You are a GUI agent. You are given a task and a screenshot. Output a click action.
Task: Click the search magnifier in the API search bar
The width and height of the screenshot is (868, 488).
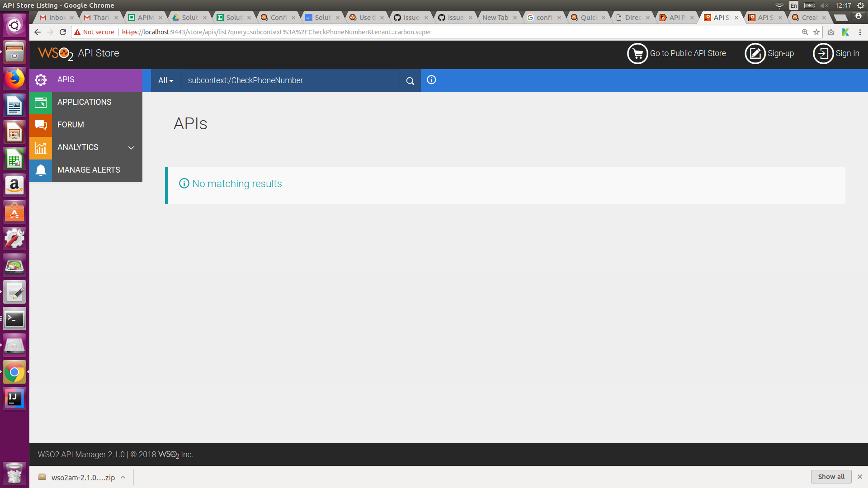coord(410,80)
